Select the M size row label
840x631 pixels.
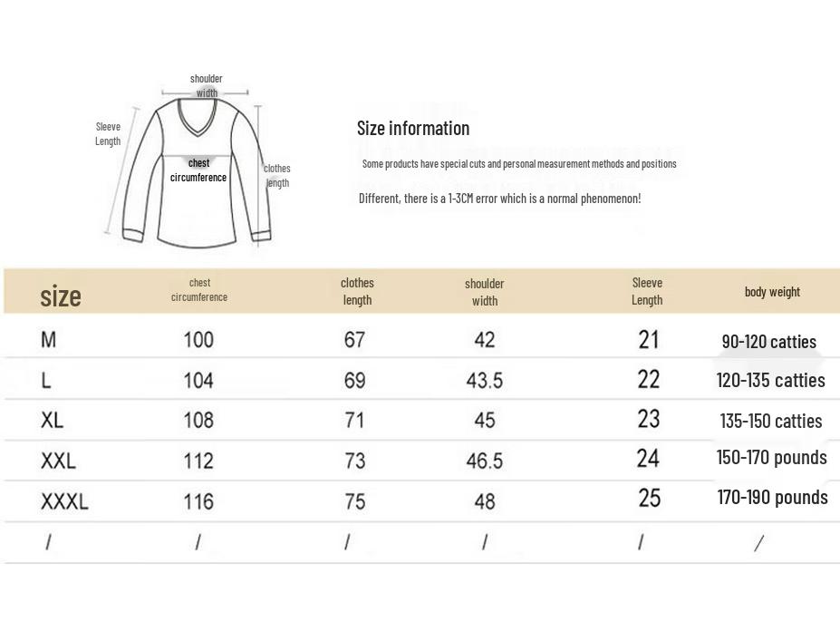(48, 339)
